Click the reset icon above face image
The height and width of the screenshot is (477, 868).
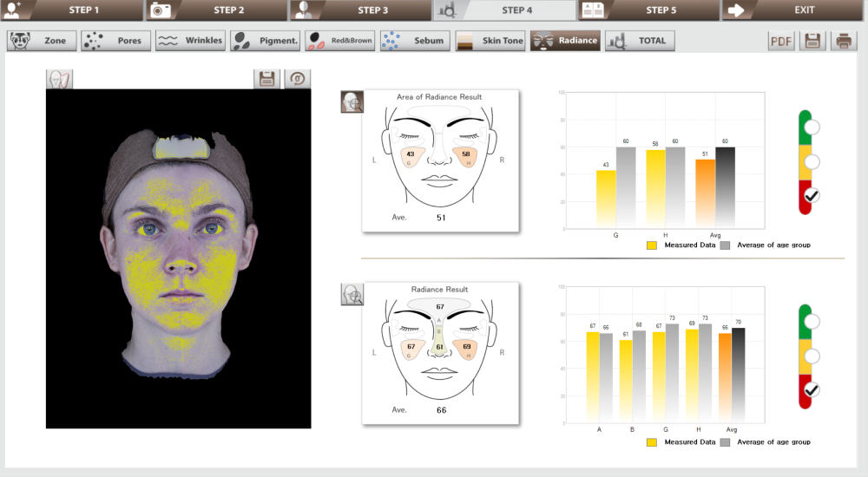pos(297,79)
